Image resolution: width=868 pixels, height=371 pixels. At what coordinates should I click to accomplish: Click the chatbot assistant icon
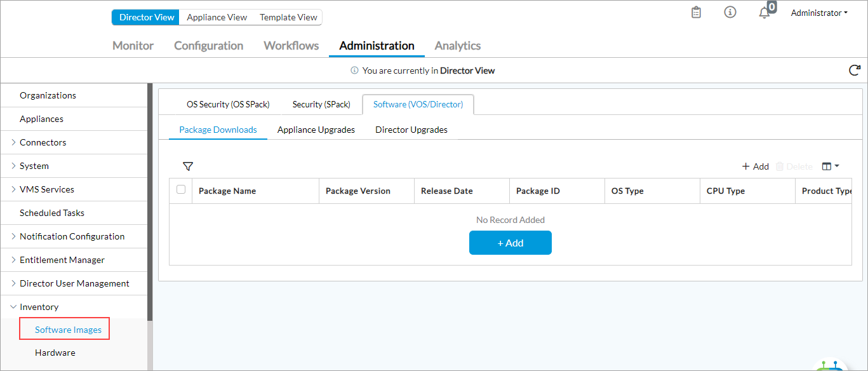[x=832, y=365]
